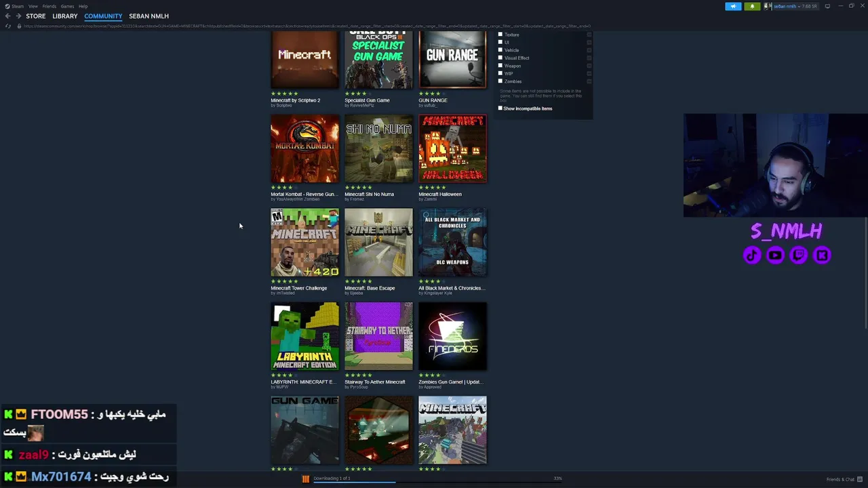
Task: Open the View menu
Action: click(33, 6)
